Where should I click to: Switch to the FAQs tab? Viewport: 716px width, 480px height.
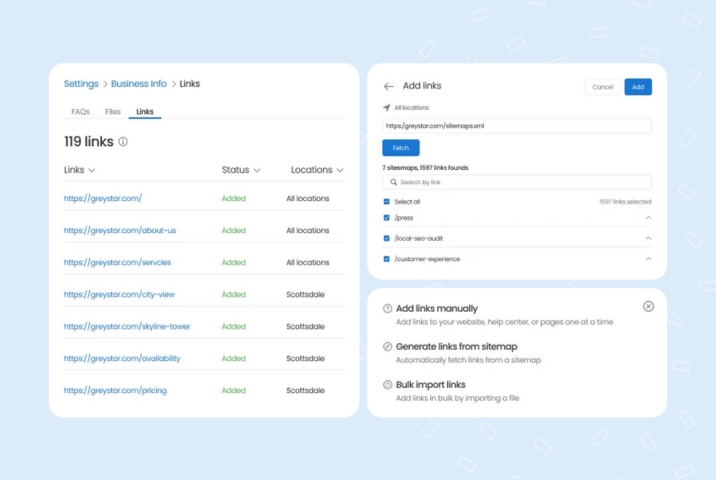pos(80,111)
